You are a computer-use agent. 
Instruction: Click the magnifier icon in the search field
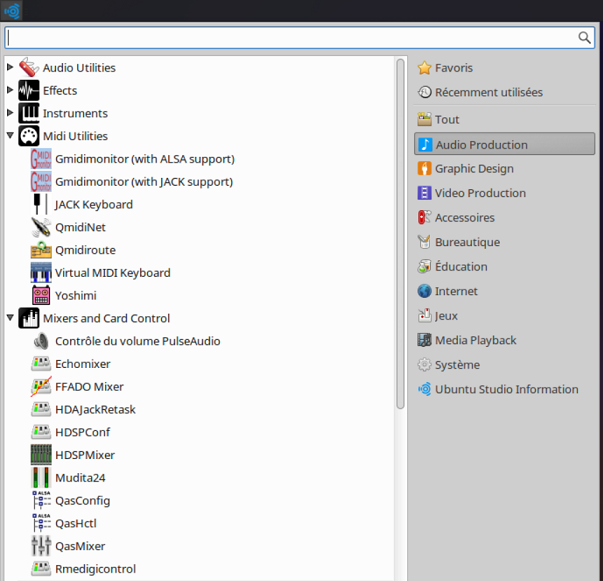[584, 37]
